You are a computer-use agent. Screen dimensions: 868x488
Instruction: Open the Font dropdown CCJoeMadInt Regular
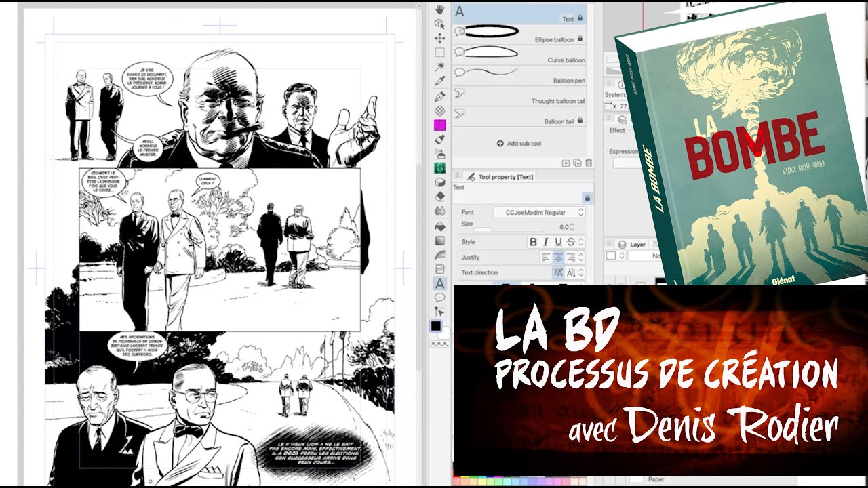(x=538, y=213)
